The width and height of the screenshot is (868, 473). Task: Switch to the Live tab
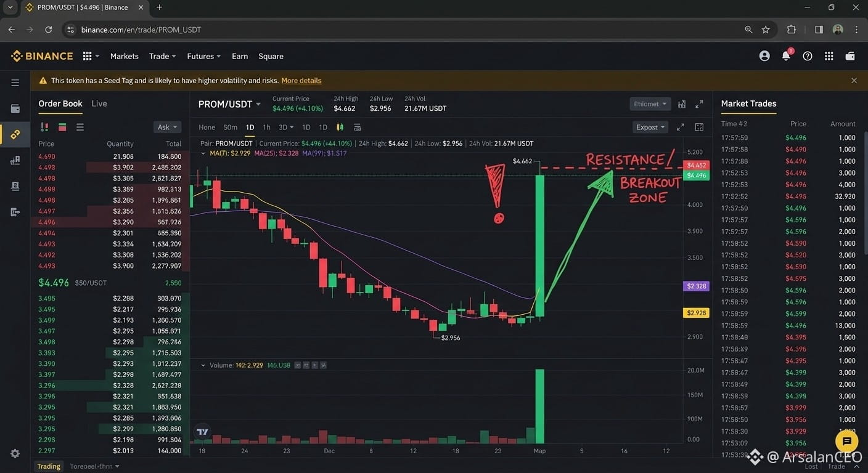coord(99,103)
